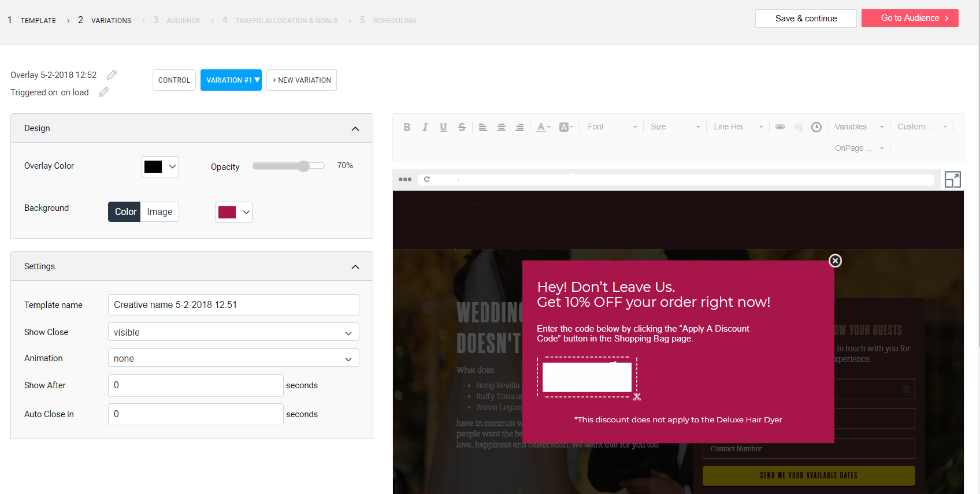Open the Show Close dropdown

233,332
